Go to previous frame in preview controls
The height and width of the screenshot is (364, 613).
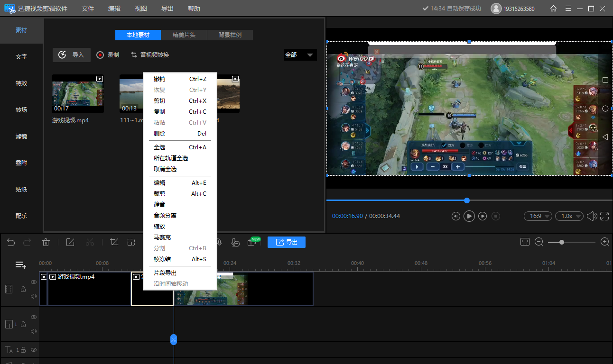[x=455, y=216]
